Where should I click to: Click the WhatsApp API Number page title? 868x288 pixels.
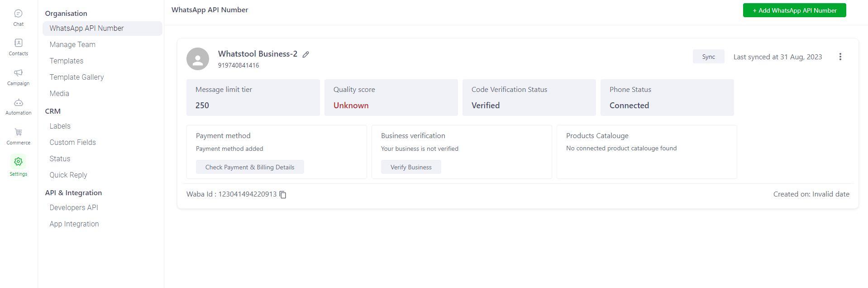210,10
